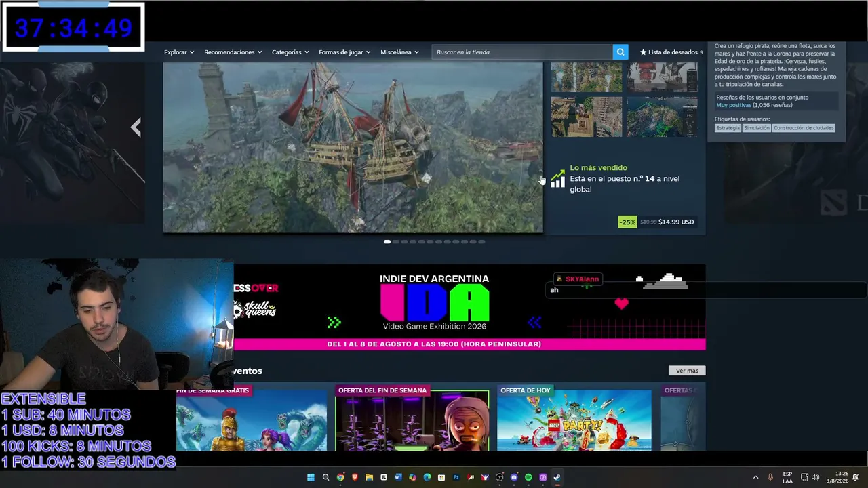Open Spotify from the taskbar
This screenshot has height=488, width=868.
pyautogui.click(x=528, y=477)
